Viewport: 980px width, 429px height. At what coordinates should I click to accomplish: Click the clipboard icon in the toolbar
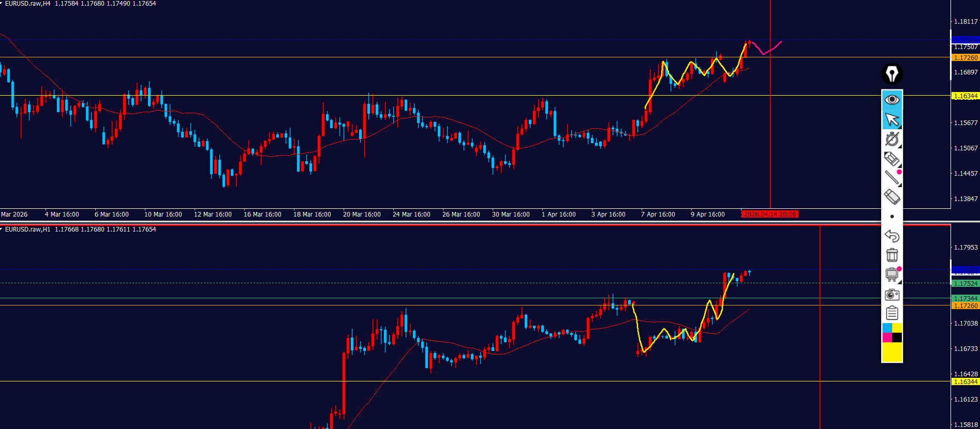pyautogui.click(x=892, y=313)
